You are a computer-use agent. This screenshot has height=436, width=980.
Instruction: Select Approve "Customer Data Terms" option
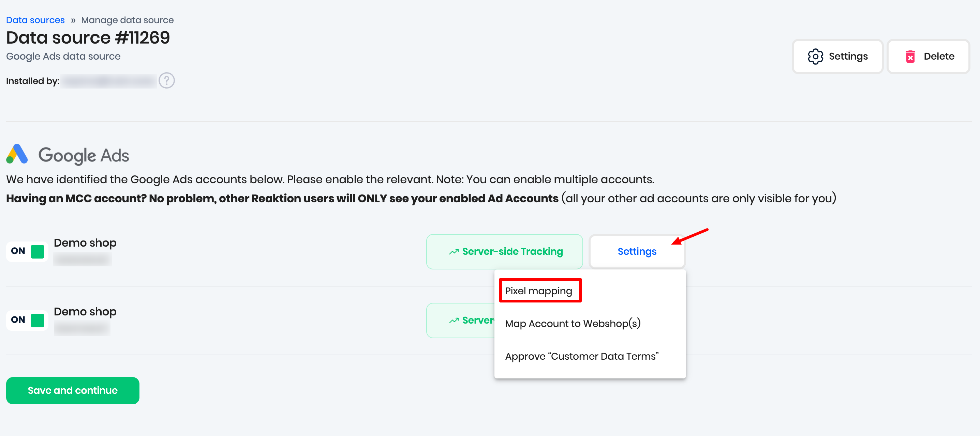(x=581, y=356)
